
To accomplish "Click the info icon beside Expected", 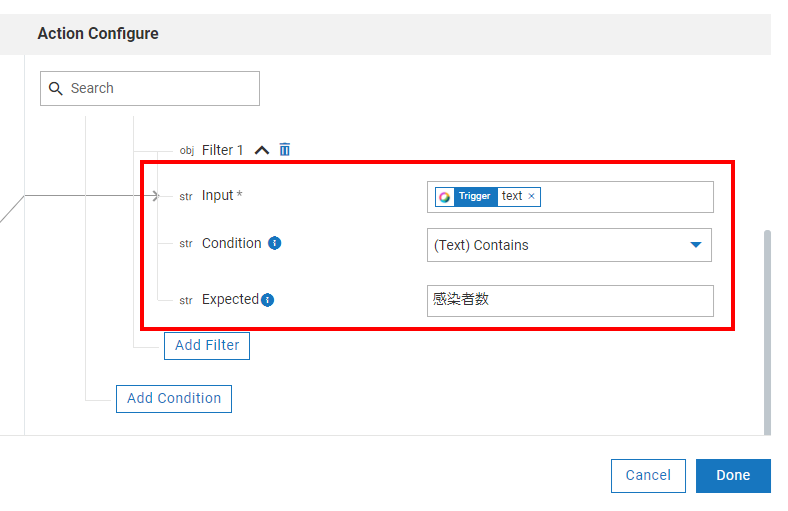I will [268, 300].
